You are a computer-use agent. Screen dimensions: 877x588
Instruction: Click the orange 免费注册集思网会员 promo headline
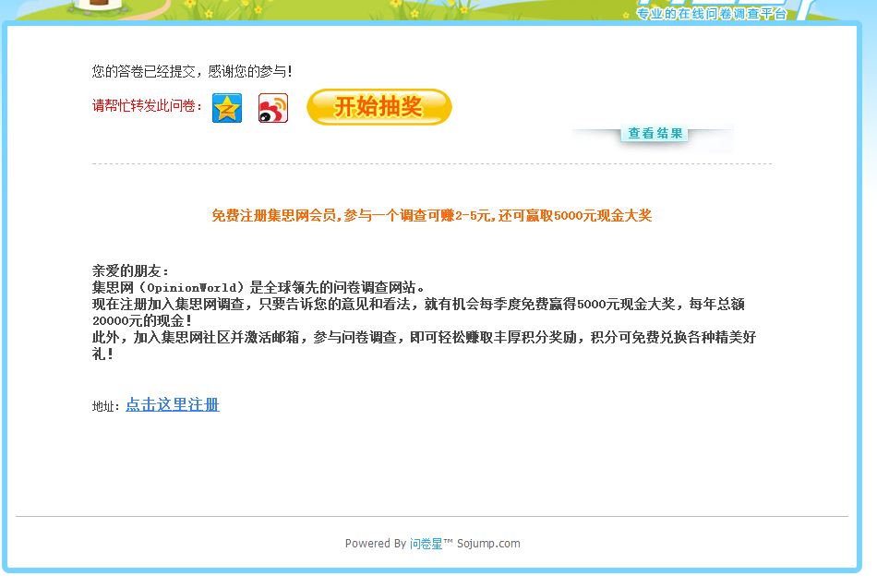tap(431, 215)
